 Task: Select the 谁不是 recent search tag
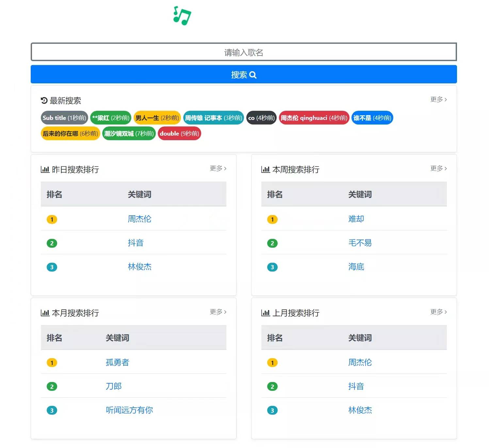(372, 118)
